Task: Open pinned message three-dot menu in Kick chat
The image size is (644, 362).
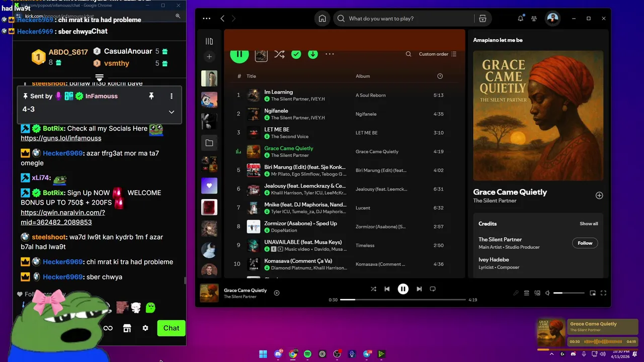Action: click(172, 96)
